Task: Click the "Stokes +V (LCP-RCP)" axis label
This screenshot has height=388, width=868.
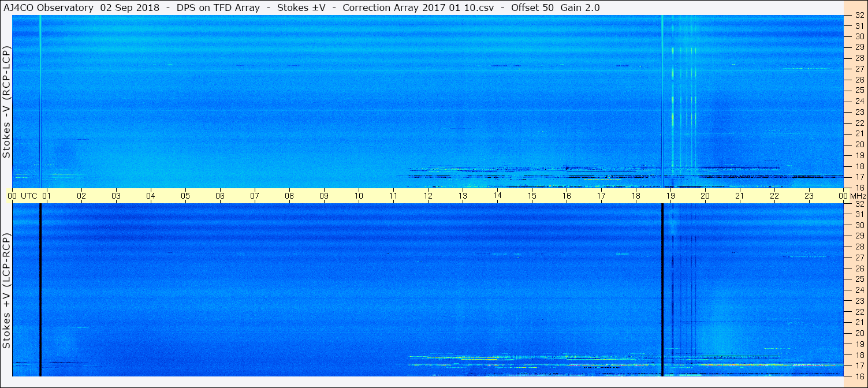Action: coord(6,292)
